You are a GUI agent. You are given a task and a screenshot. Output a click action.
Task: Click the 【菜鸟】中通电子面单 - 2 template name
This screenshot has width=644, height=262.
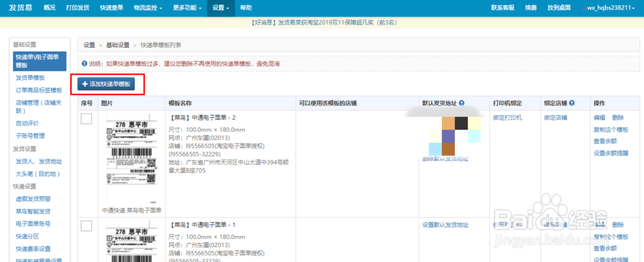[x=202, y=118]
